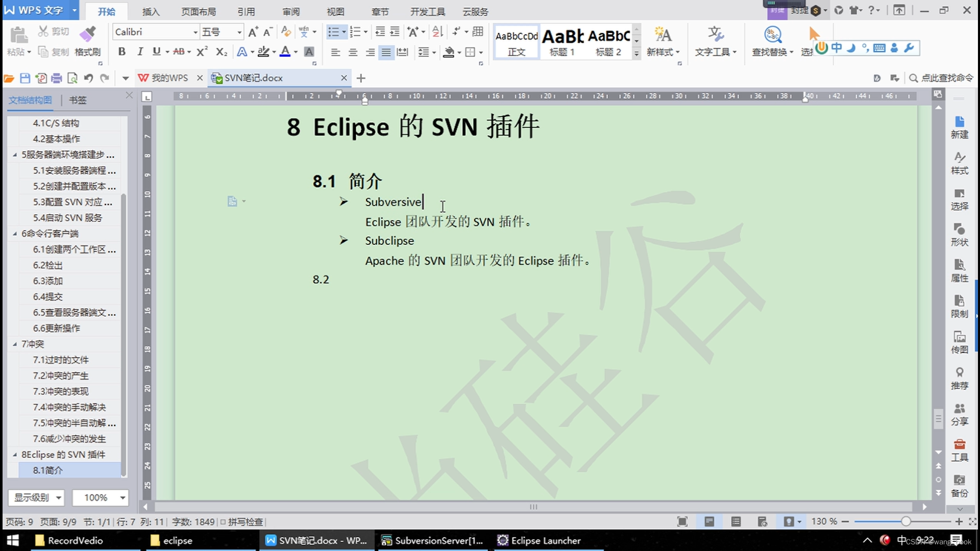980x551 pixels.
Task: Collapse the '7冲突' tree node
Action: point(15,344)
